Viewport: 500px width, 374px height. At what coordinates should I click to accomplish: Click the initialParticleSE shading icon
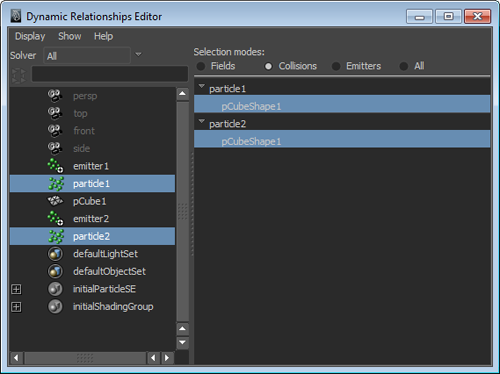coord(55,289)
